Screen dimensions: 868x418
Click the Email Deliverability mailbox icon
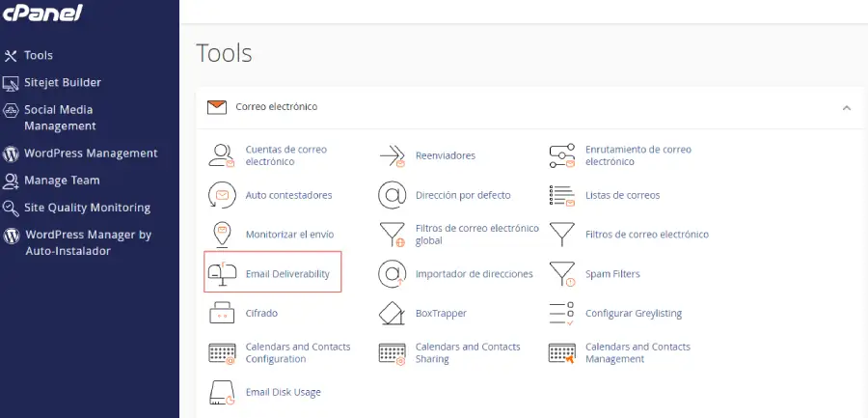[222, 274]
